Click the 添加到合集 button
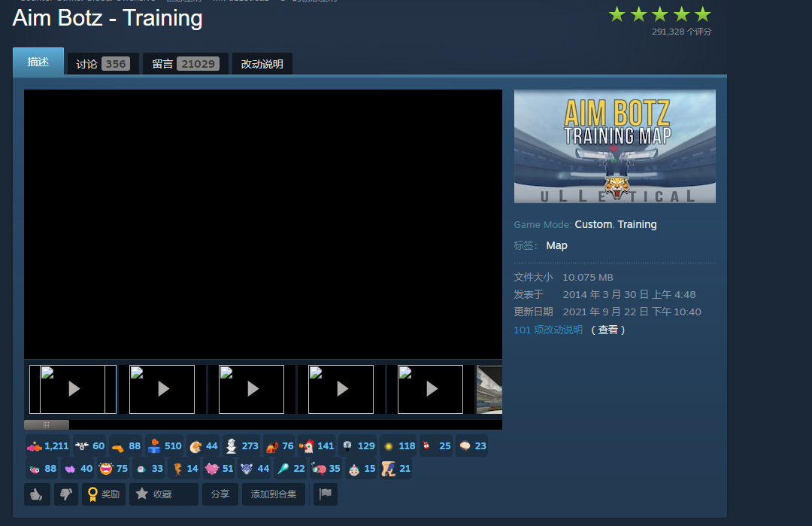This screenshot has width=812, height=526. tap(274, 494)
